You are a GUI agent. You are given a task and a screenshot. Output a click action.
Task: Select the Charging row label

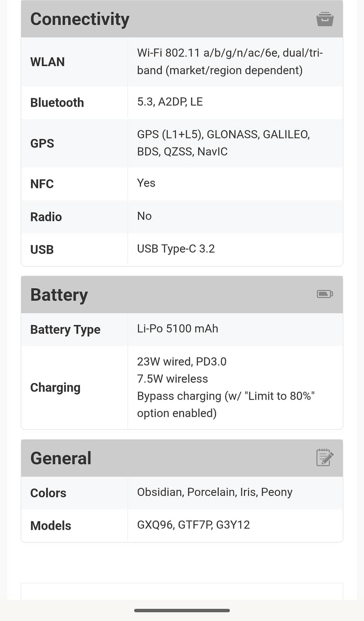tap(55, 387)
